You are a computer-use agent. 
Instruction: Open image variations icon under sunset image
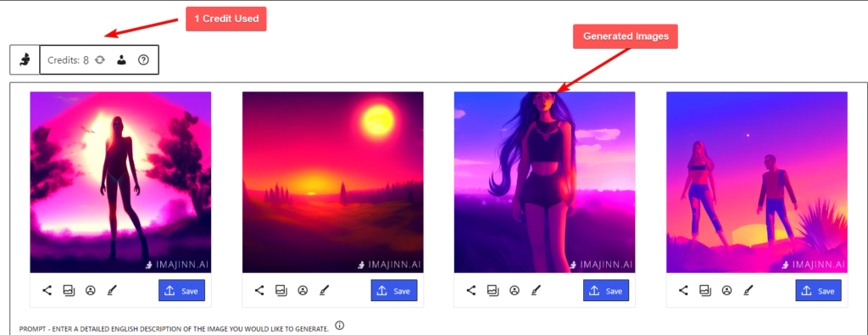(x=281, y=290)
